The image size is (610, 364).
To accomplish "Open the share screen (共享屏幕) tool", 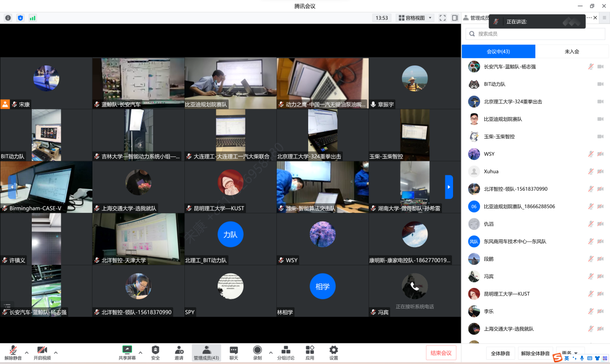I will (x=127, y=352).
